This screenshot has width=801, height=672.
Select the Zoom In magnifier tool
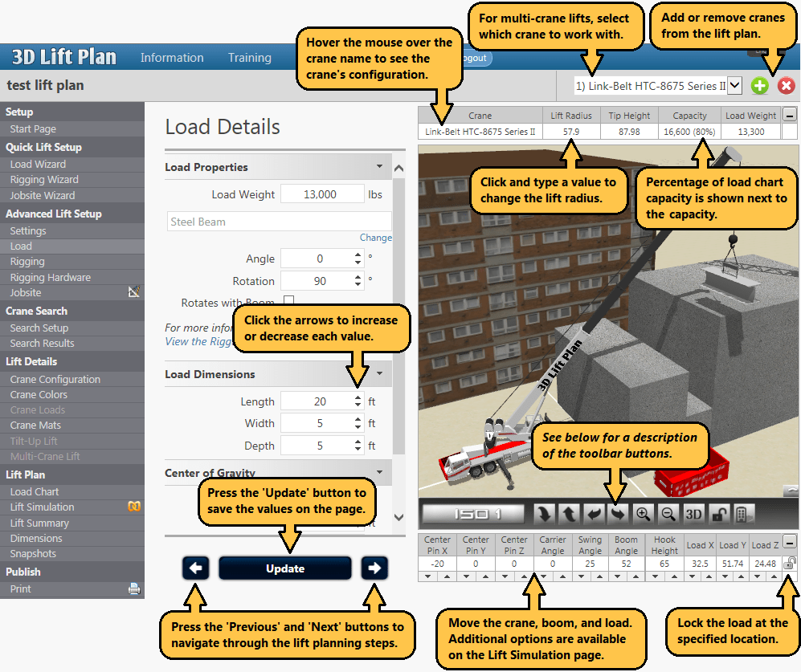pyautogui.click(x=644, y=514)
